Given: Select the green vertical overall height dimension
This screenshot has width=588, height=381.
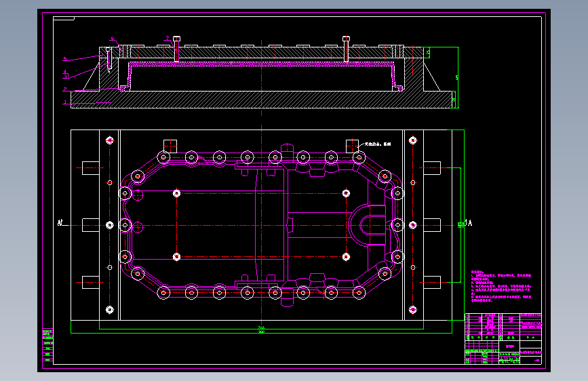Looking at the screenshot, I should (457, 78).
